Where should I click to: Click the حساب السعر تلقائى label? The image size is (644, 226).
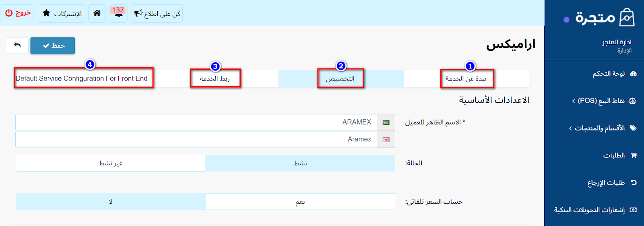[x=434, y=202]
